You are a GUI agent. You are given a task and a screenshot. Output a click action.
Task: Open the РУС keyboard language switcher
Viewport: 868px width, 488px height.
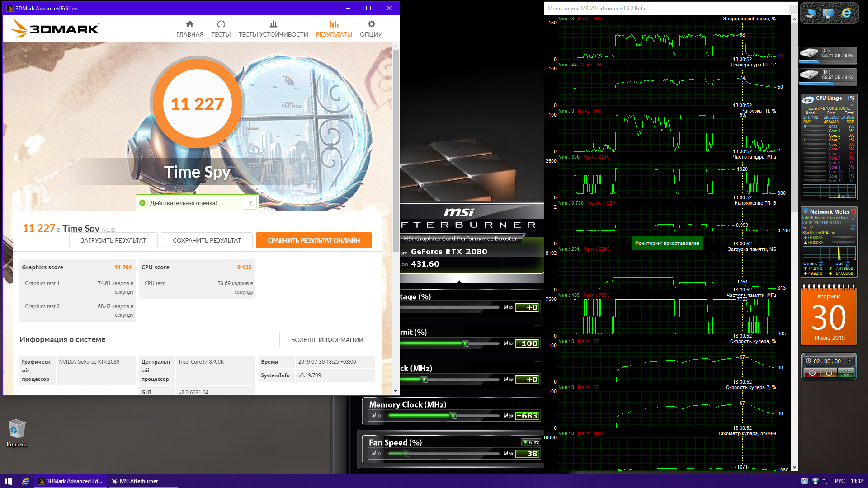pos(840,481)
